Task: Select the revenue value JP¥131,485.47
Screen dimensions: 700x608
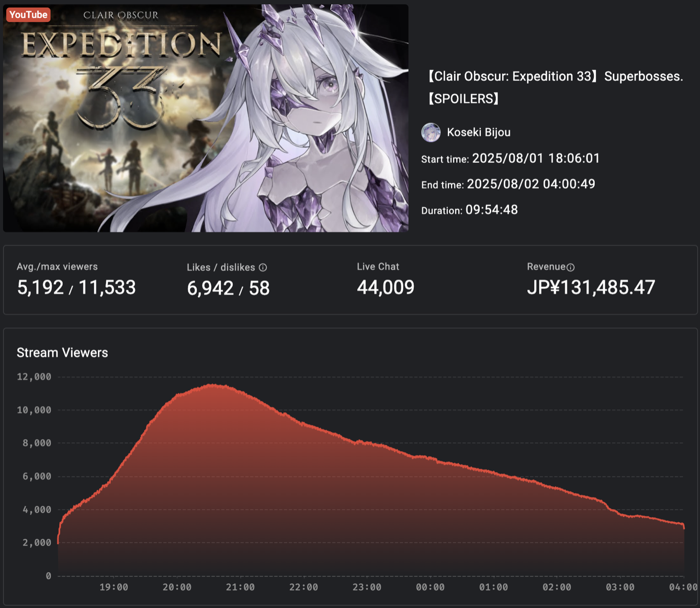Action: point(591,287)
